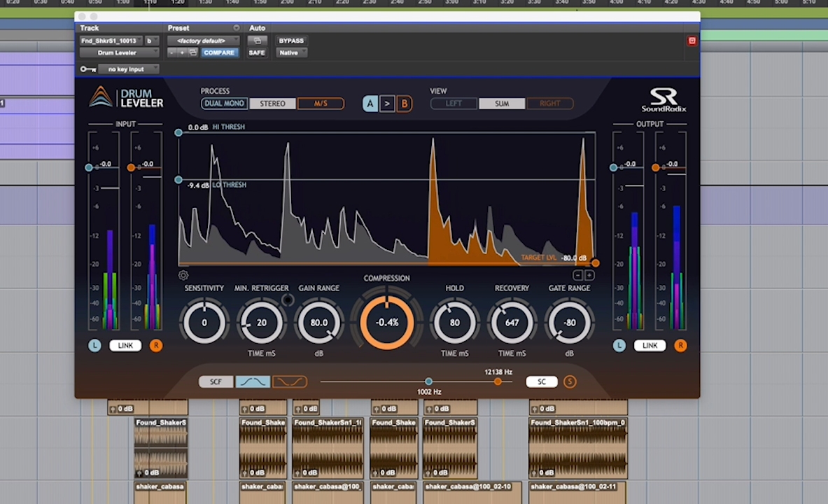Select output left channel L button

tap(619, 346)
